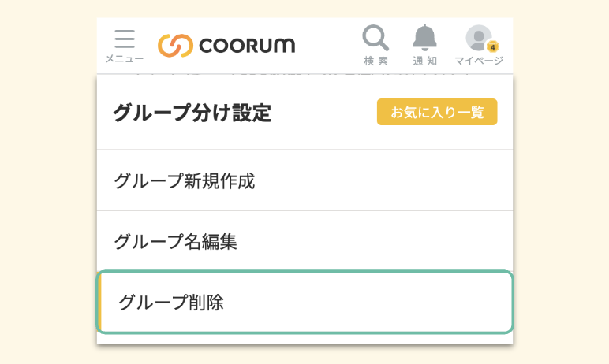Open the お気に入り一覧 button
The height and width of the screenshot is (364, 609).
tap(437, 112)
